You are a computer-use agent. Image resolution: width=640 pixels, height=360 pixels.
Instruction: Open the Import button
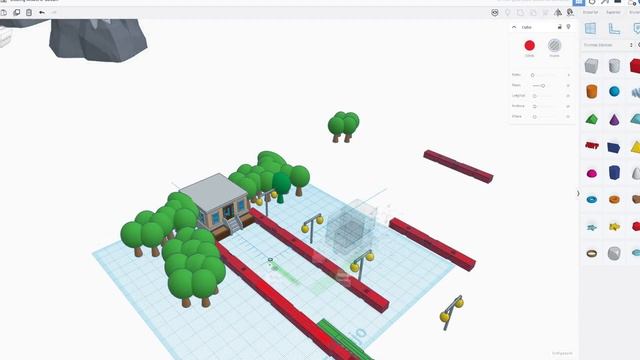click(x=590, y=12)
